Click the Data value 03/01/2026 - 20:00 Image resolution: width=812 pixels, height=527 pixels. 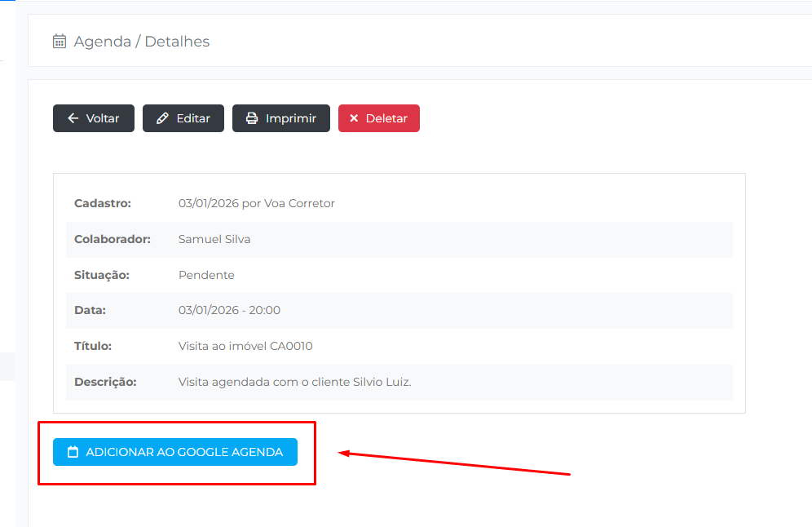point(229,310)
